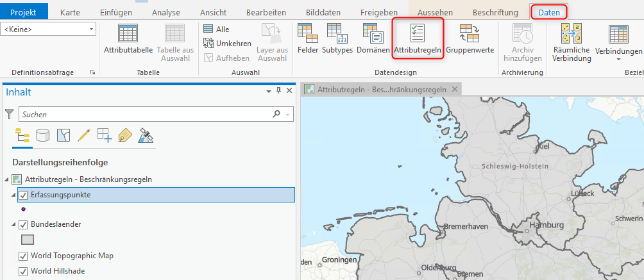Switch to the Aussehen tab
This screenshot has width=644, height=280.
[x=436, y=12]
